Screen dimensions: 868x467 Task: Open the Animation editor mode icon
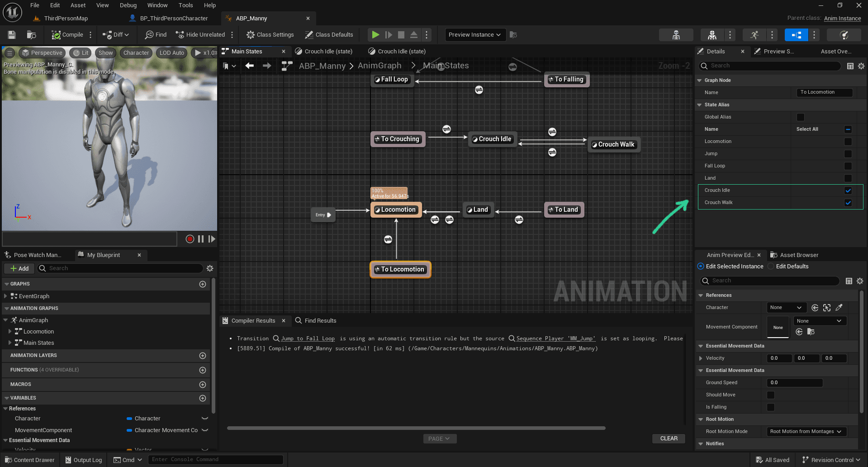click(x=754, y=35)
